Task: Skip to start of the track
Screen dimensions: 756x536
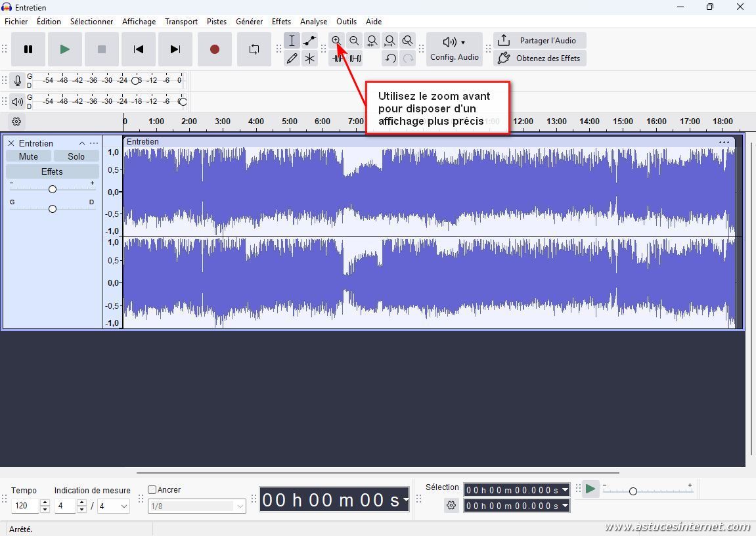Action: tap(138, 49)
